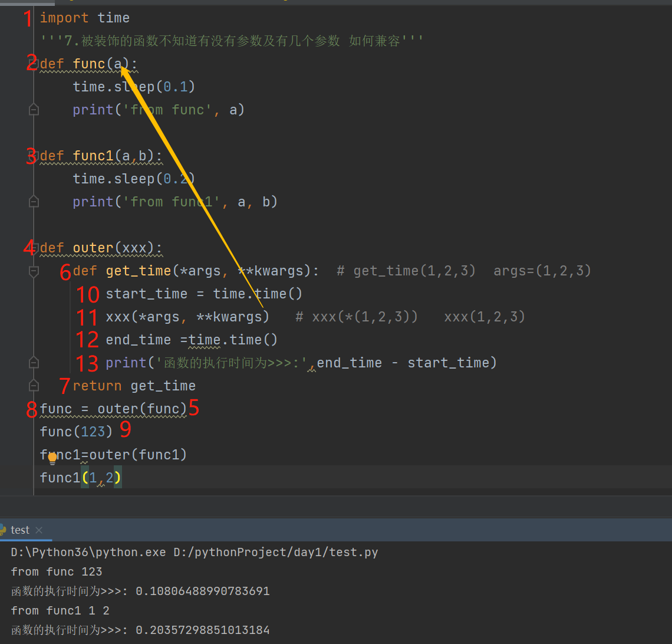Click the docstring comment line starting with '''7.
Image resolution: width=672 pixels, height=644 pixels.
point(232,41)
